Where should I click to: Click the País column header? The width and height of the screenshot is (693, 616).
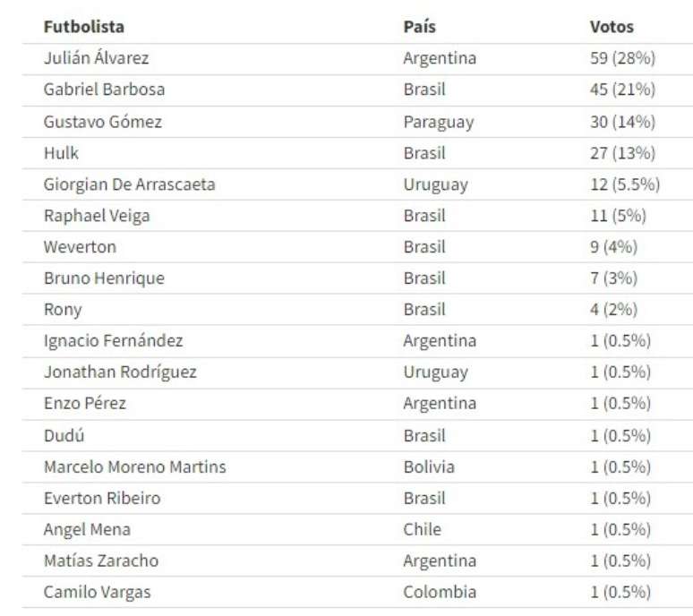click(x=419, y=27)
